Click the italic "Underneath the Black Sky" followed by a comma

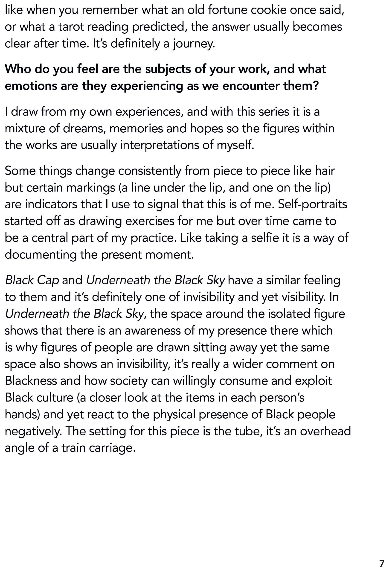74,314
